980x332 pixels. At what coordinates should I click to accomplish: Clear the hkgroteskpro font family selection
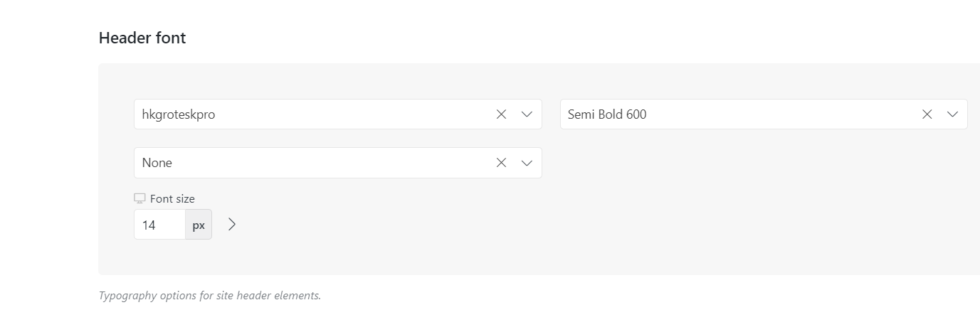(x=501, y=114)
